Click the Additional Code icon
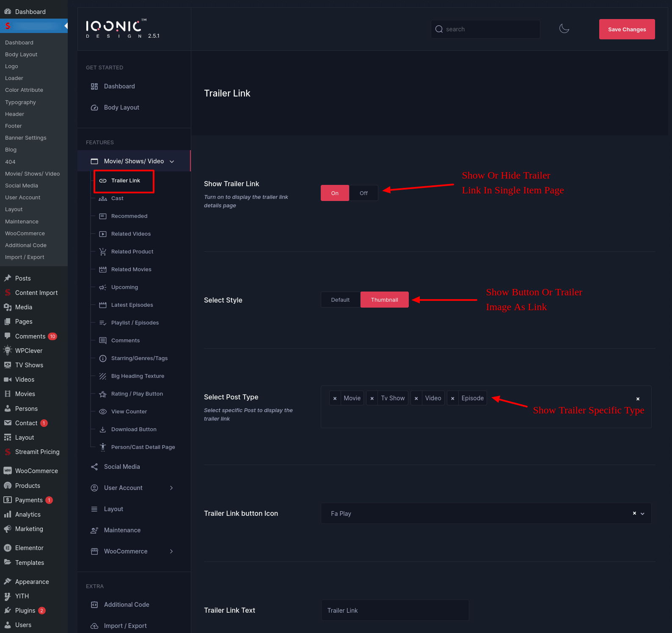The width and height of the screenshot is (672, 633). tap(94, 605)
